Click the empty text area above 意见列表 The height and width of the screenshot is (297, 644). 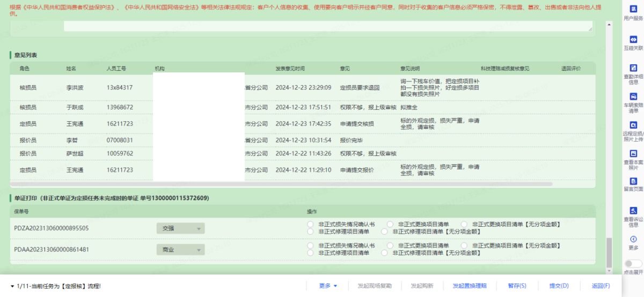click(x=327, y=26)
